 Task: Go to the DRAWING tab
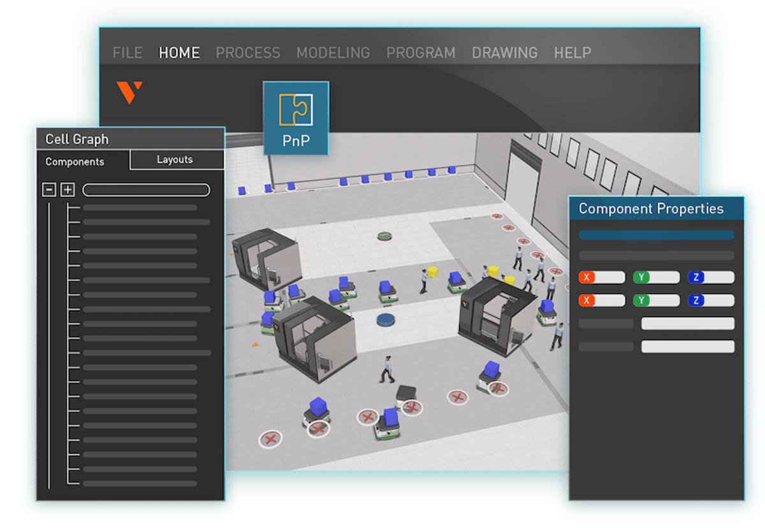(x=505, y=53)
